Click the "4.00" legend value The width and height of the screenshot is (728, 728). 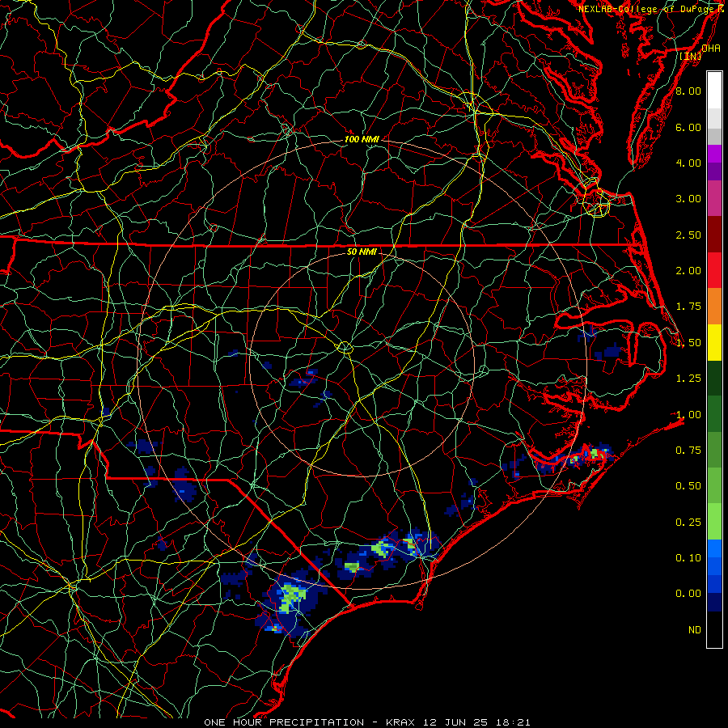[x=688, y=163]
